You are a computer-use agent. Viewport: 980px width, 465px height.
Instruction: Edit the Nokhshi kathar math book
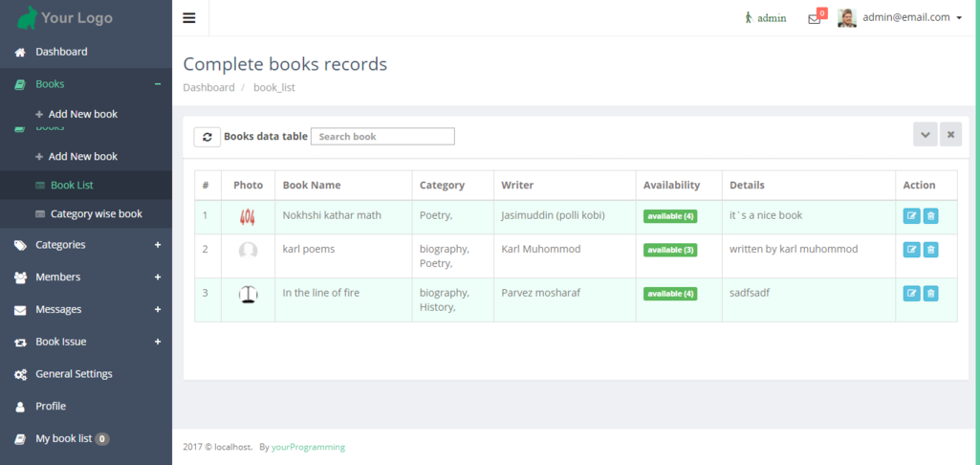pos(911,216)
